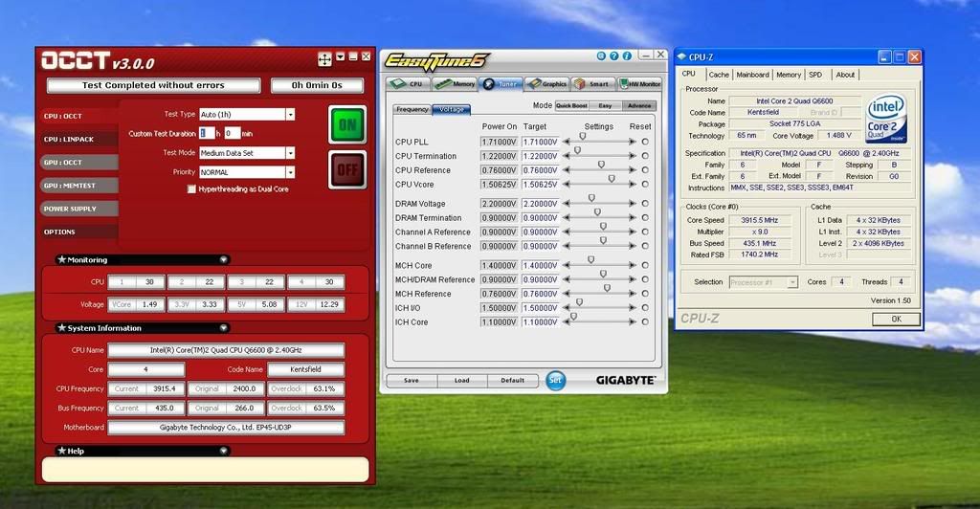Select the CPU PLL reset radio button
This screenshot has width=980, height=509.
[x=645, y=142]
